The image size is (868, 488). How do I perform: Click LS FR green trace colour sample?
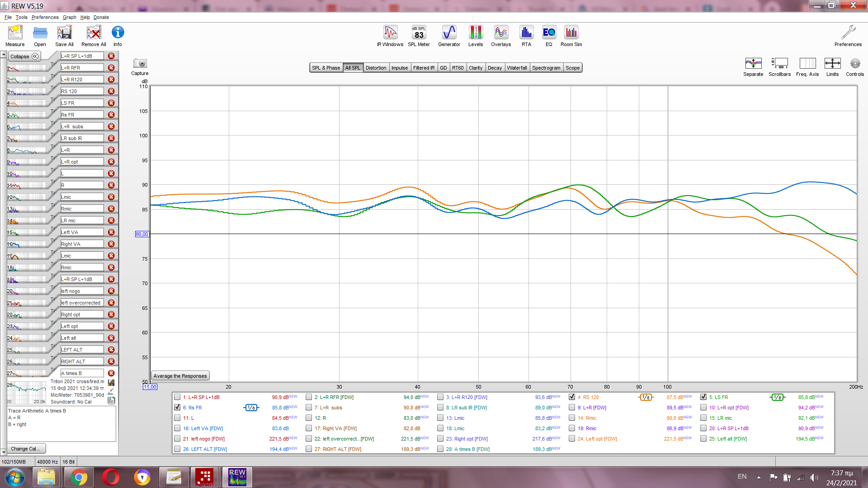click(777, 397)
